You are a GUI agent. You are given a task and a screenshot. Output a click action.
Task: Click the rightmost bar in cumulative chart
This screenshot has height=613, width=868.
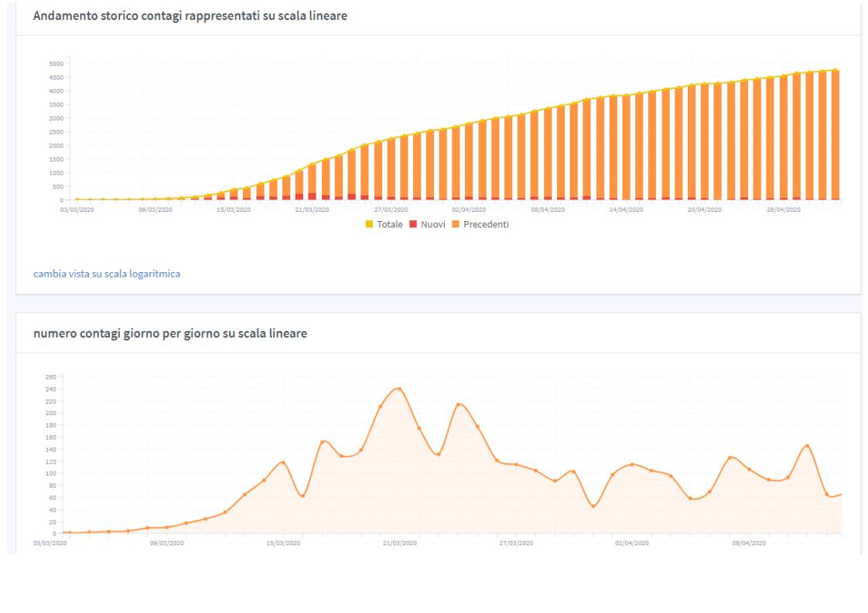[835, 135]
